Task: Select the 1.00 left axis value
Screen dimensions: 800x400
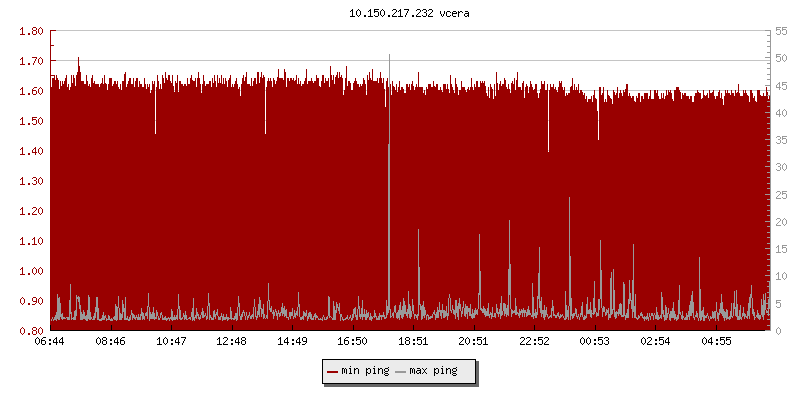Action: [31, 271]
